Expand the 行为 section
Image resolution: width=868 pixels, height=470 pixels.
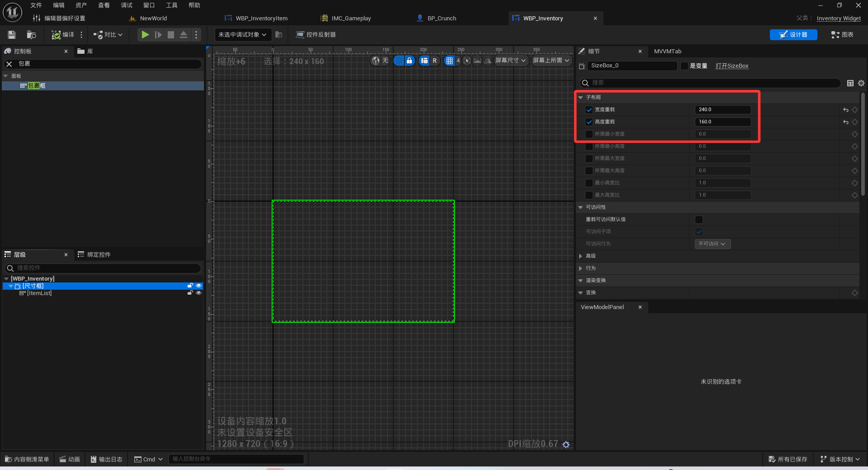tap(580, 268)
